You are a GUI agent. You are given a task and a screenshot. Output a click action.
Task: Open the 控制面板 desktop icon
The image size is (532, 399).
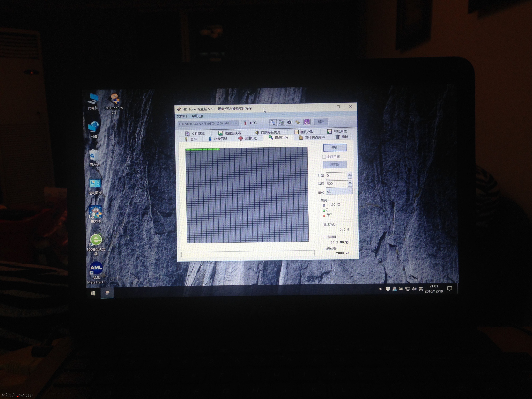pos(95,187)
